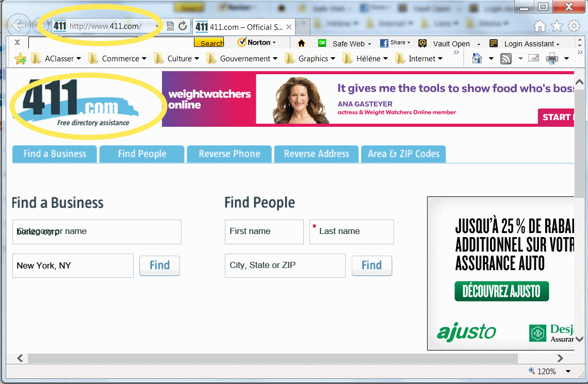Screen dimensions: 588x384
Task: Open the Internet favorites folder
Action: (x=419, y=58)
